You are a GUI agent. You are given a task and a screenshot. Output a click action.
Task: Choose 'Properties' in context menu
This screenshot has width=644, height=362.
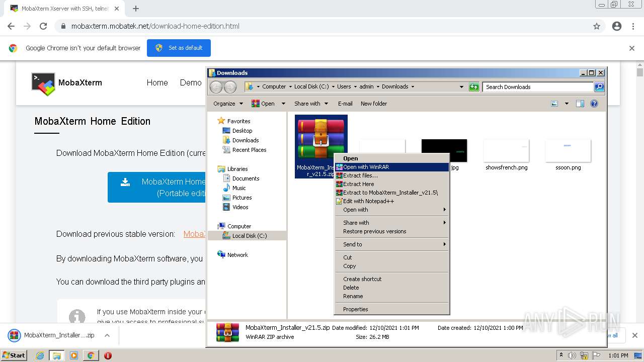click(392, 309)
